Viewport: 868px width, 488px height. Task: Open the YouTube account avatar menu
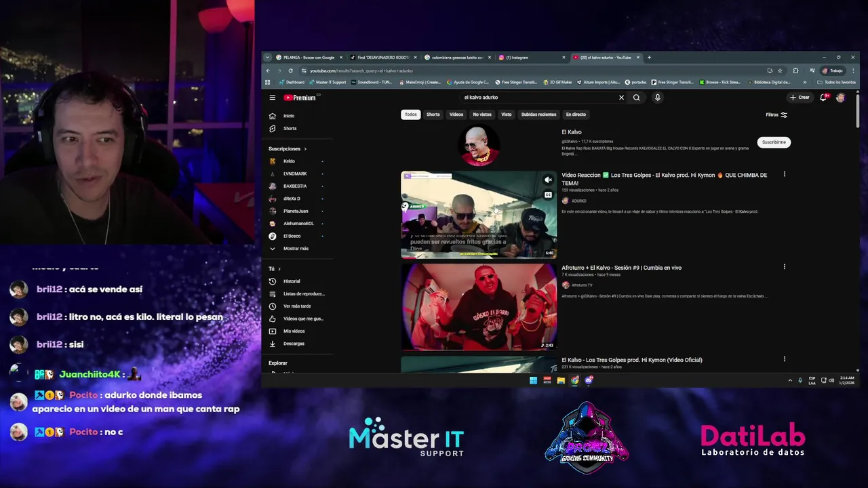(840, 98)
